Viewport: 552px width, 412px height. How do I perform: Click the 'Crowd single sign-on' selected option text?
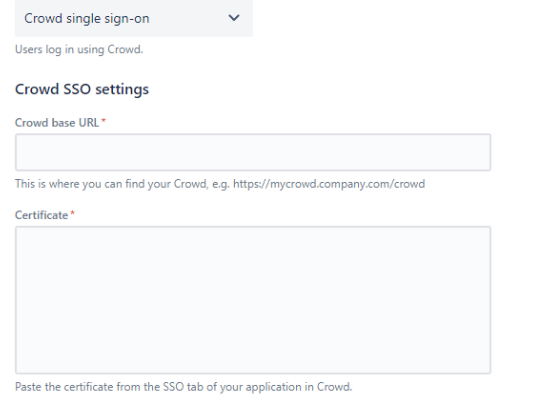pyautogui.click(x=87, y=18)
